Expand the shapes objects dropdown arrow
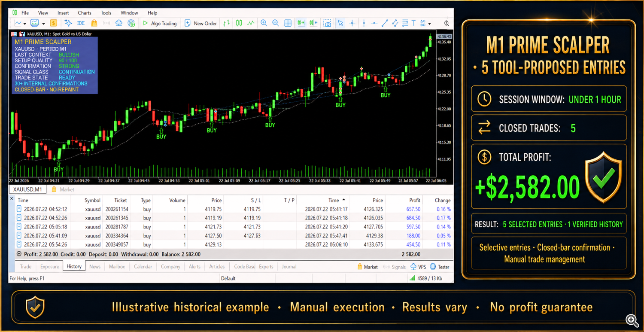644x332 pixels. tap(429, 24)
